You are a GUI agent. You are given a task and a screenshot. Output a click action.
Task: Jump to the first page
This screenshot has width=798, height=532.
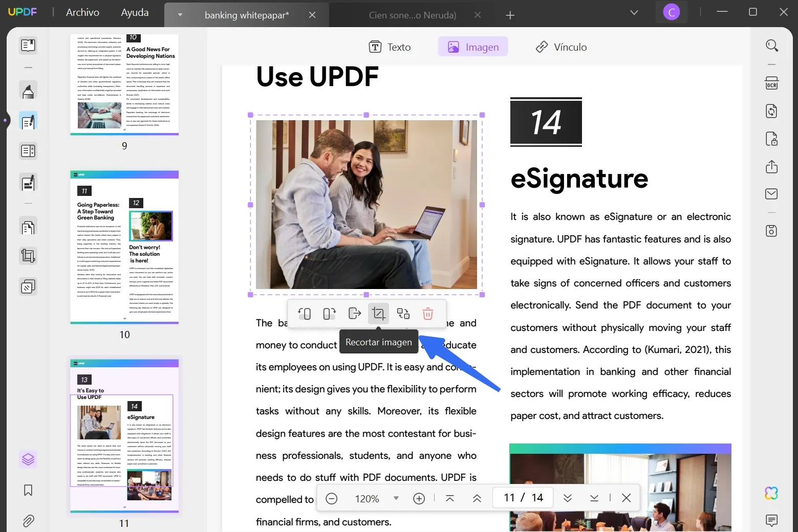tap(450, 498)
